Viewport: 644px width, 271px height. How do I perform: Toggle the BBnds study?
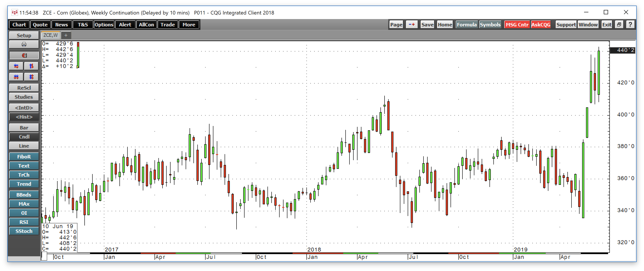pos(24,195)
